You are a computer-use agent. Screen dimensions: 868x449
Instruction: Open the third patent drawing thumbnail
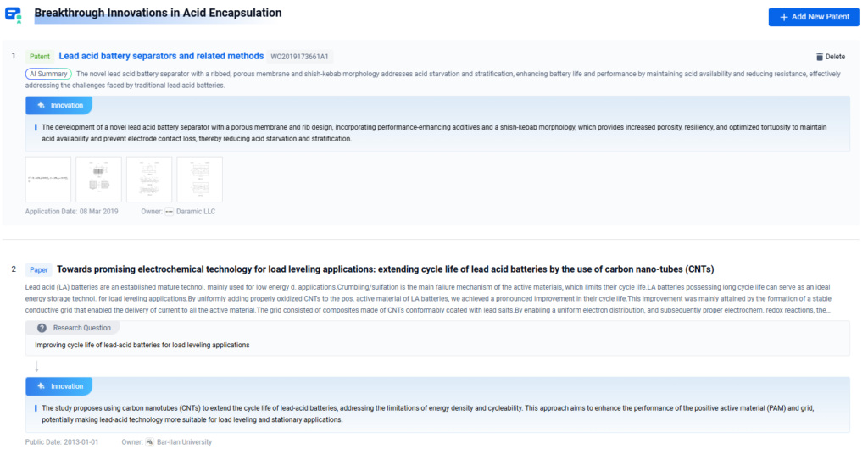point(149,179)
